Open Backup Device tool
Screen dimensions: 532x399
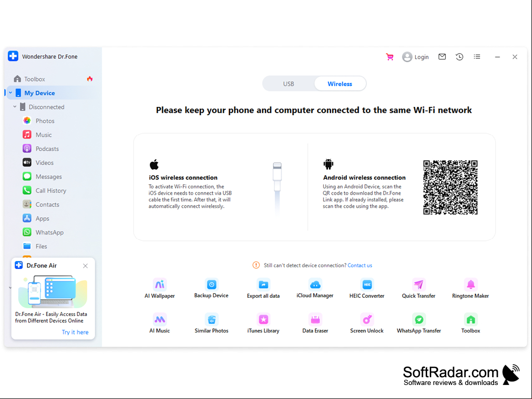(x=211, y=288)
